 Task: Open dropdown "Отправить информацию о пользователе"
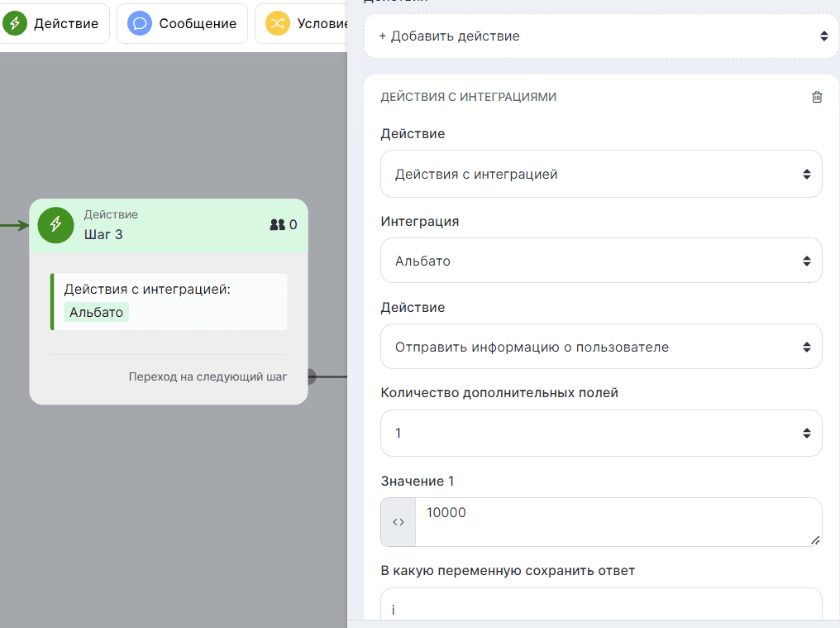pyautogui.click(x=601, y=347)
